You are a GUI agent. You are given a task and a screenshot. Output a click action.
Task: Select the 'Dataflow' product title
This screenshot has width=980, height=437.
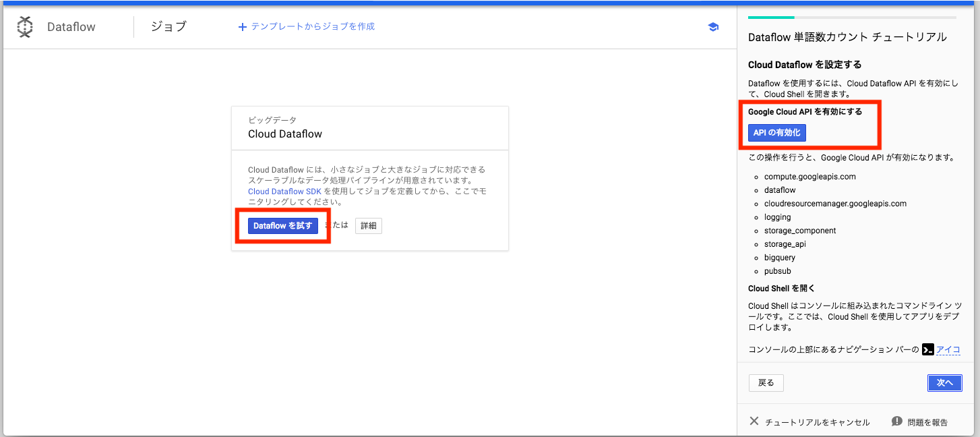pos(71,27)
